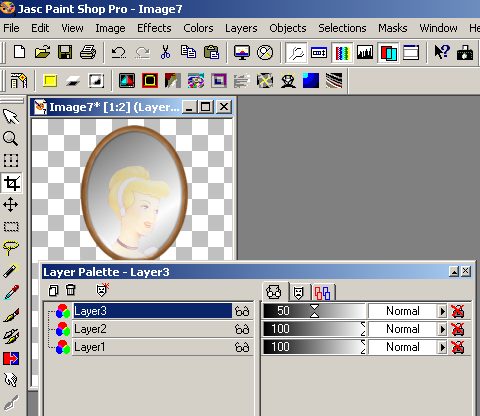The width and height of the screenshot is (480, 416).
Task: Select the Retouch hand tool
Action: point(11,380)
